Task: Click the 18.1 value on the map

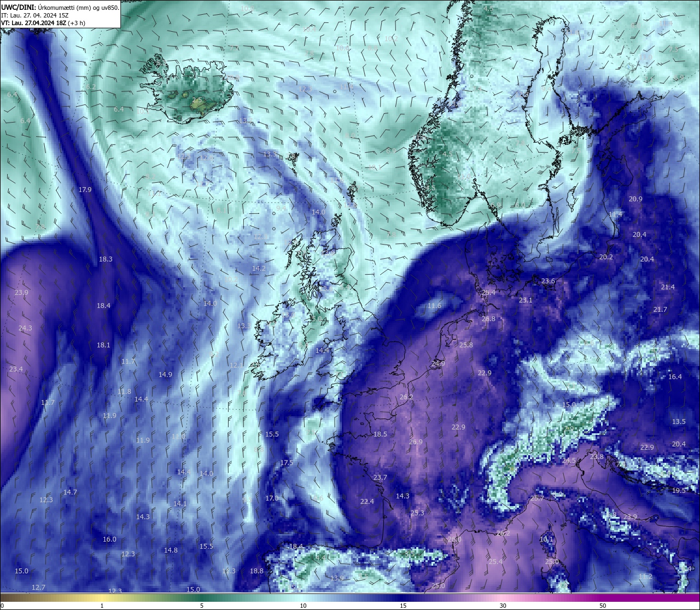Action: [103, 345]
